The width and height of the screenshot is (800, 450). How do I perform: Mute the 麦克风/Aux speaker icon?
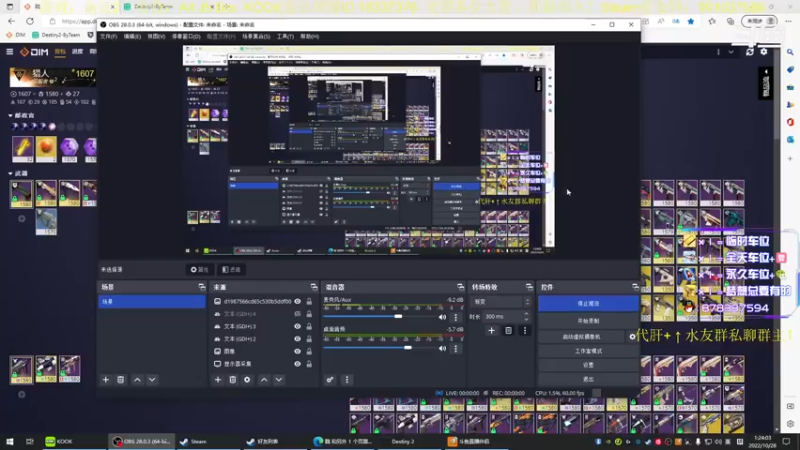point(442,317)
